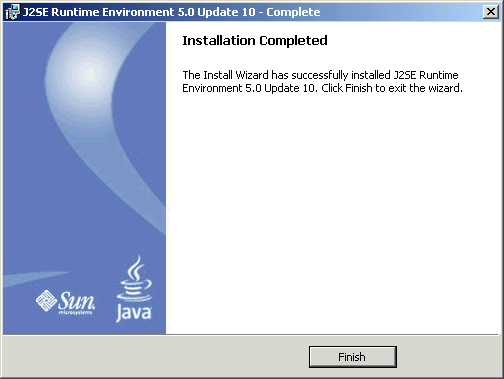Click the small "microsystems" text

[x=75, y=313]
